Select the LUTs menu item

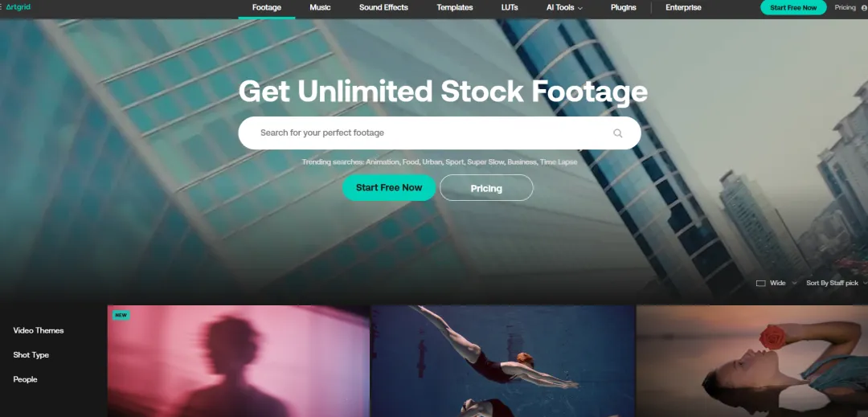pos(510,8)
